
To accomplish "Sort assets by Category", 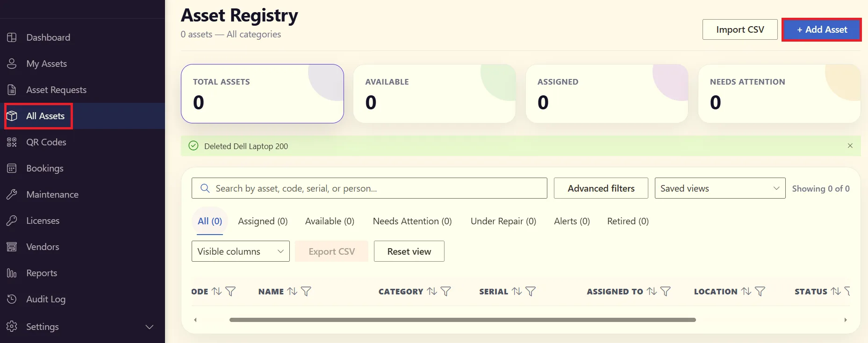I will tap(432, 292).
